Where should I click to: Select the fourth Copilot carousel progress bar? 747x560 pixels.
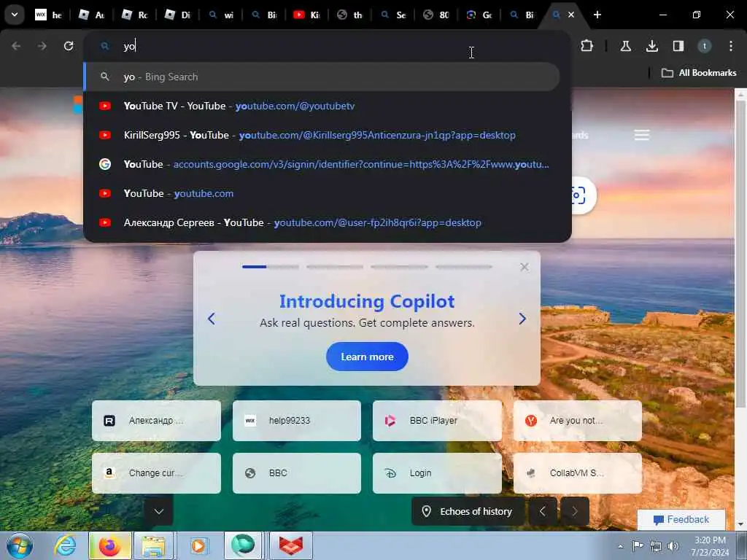(x=463, y=267)
